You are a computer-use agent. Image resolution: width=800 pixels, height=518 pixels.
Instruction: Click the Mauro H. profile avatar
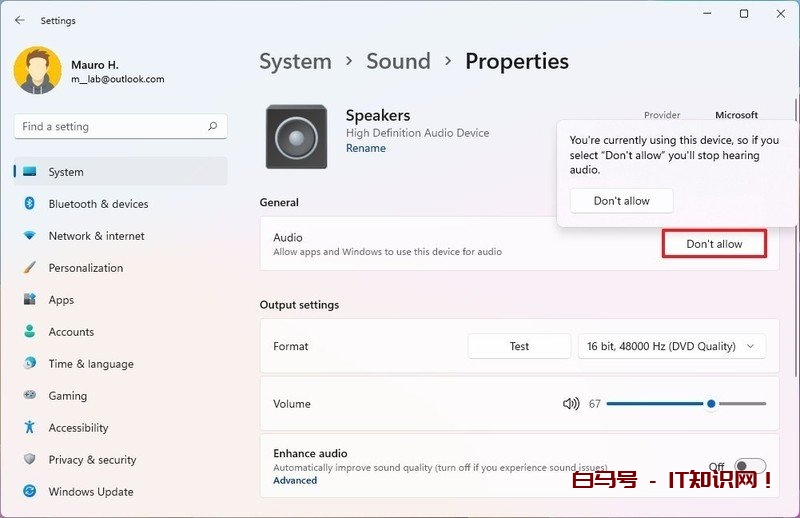click(37, 71)
